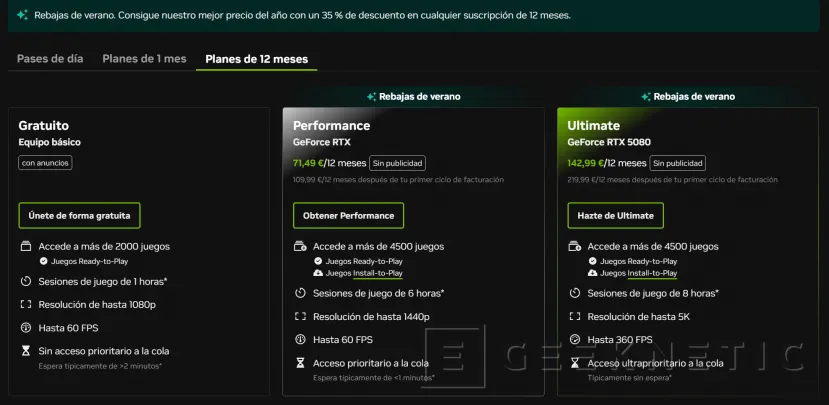The height and width of the screenshot is (405, 829).
Task: Click the 142,99 € price text
Action: pos(585,163)
